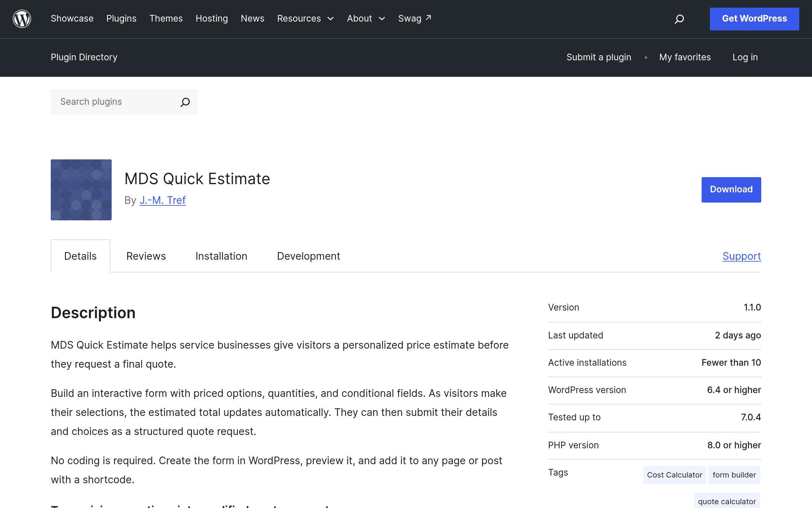Open the Support link
Image resolution: width=812 pixels, height=508 pixels.
(742, 256)
